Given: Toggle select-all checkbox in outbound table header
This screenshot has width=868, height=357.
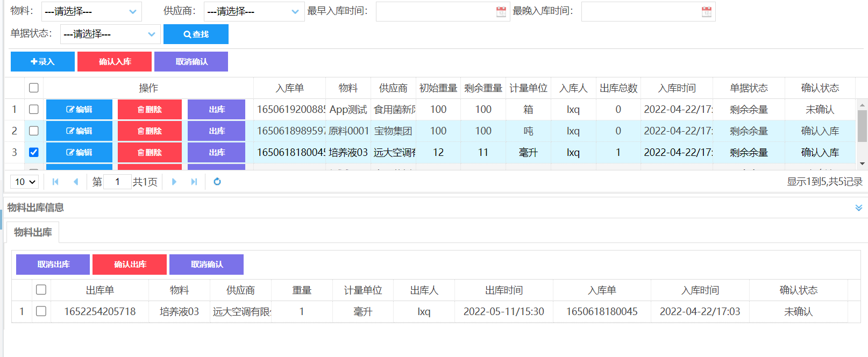Looking at the screenshot, I should point(41,290).
